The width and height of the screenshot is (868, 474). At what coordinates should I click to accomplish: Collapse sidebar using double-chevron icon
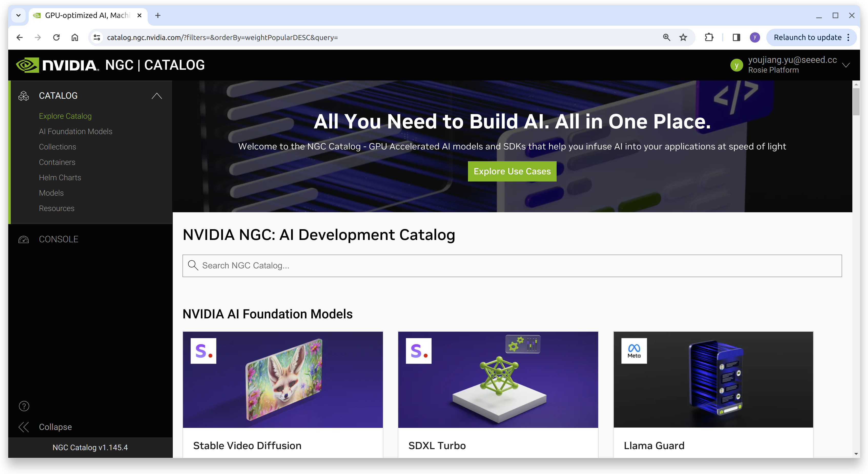tap(24, 427)
